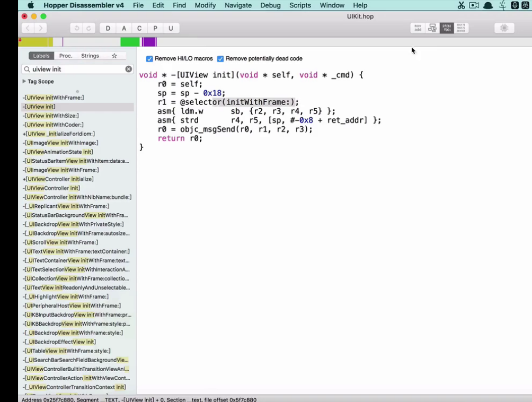Screen dimensions: 532x402
Task: Click the redo arrow toolbar button
Action: coord(88,28)
